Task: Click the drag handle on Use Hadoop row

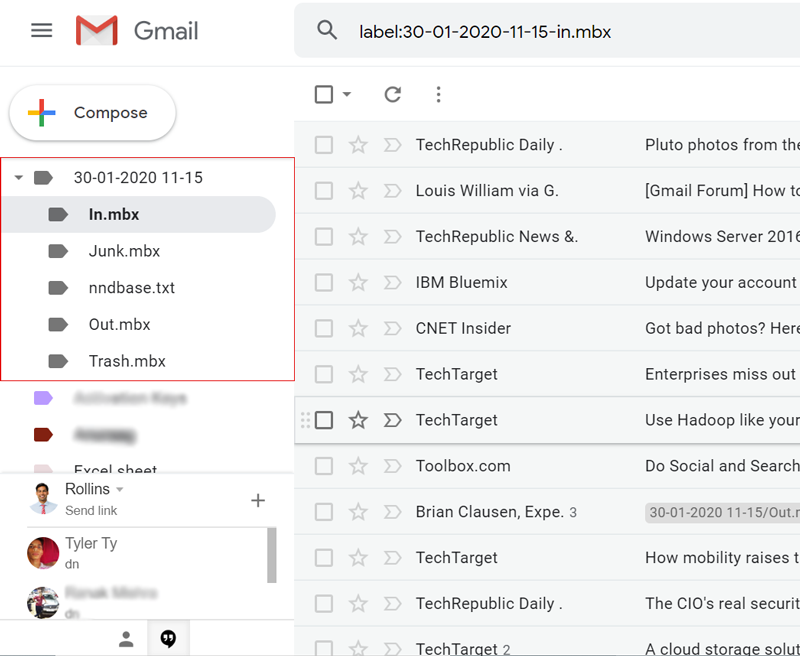Action: coord(305,420)
